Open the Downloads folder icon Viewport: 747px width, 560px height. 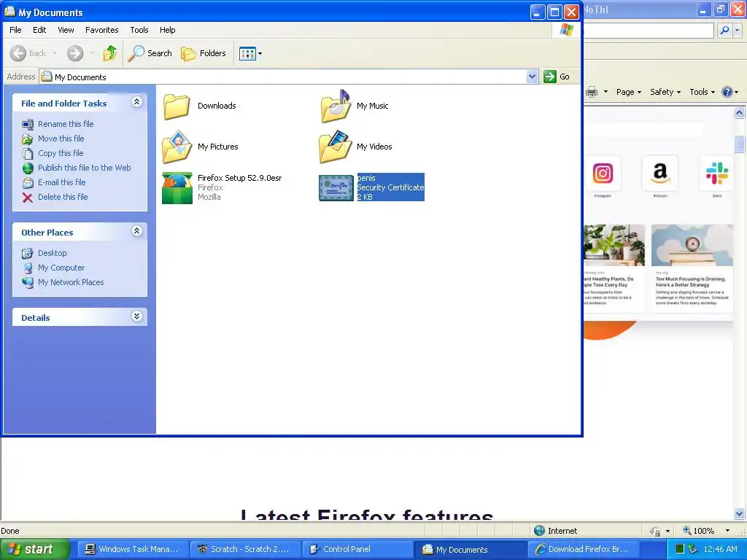(x=177, y=106)
